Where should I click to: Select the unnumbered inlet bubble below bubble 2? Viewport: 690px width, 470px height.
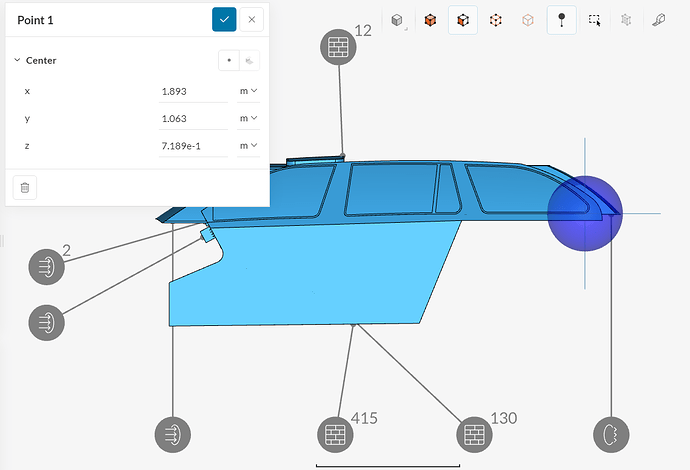47,323
